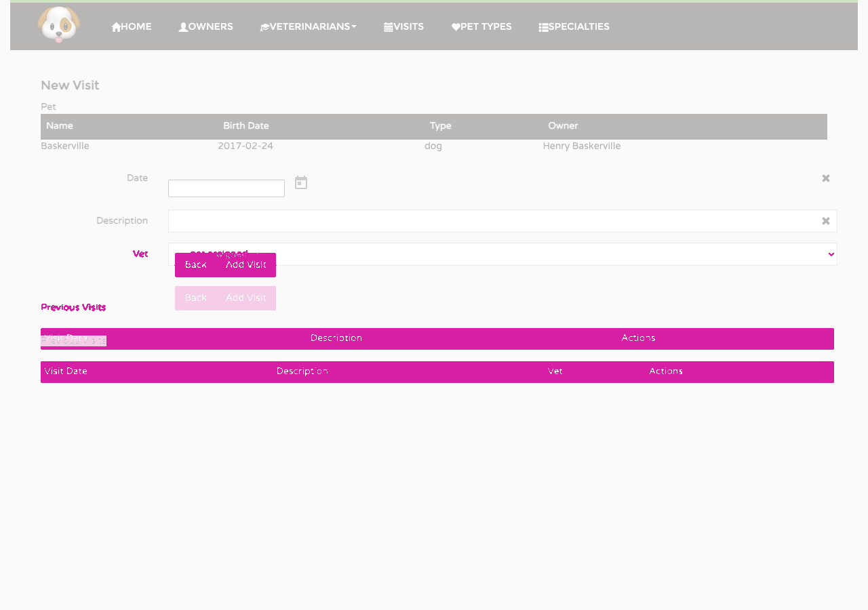Image resolution: width=868 pixels, height=610 pixels.
Task: Open Owners page from navbar
Action: coord(205,27)
